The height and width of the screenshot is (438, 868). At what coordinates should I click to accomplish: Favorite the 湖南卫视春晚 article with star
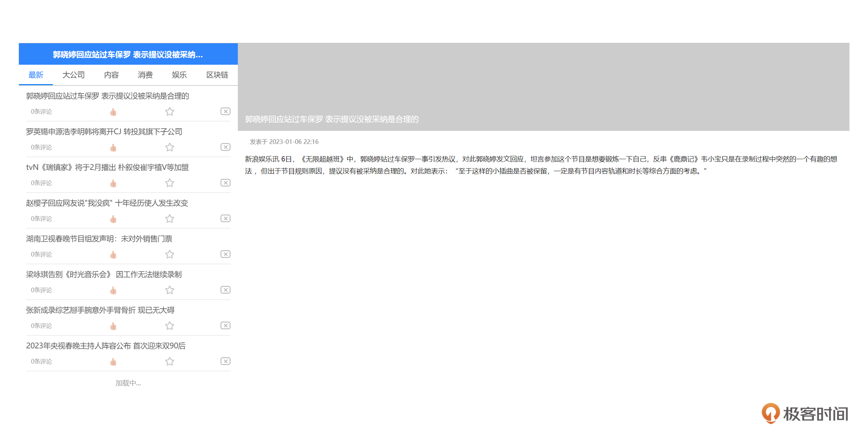(x=170, y=255)
